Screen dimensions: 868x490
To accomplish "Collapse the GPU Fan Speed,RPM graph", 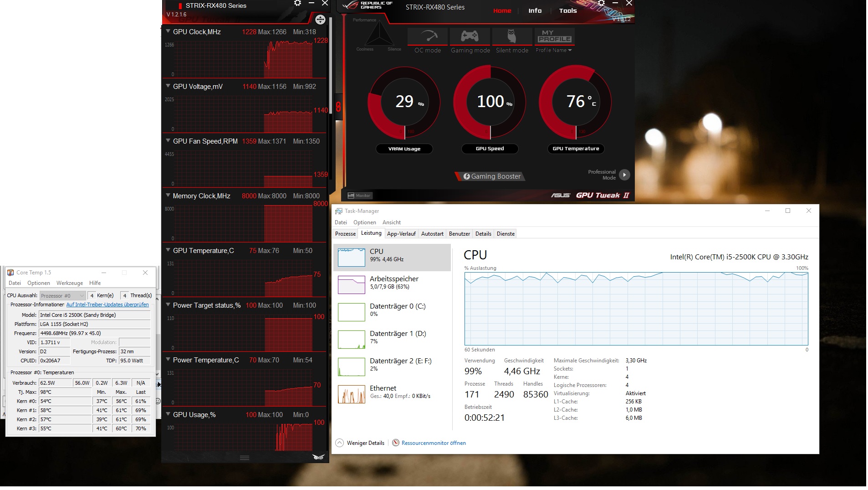I will (x=168, y=141).
